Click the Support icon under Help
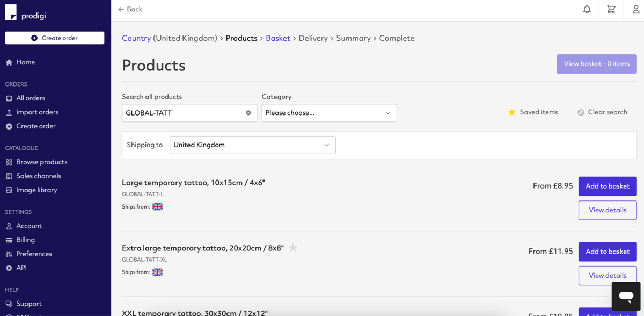This screenshot has height=316, width=644. 10,304
